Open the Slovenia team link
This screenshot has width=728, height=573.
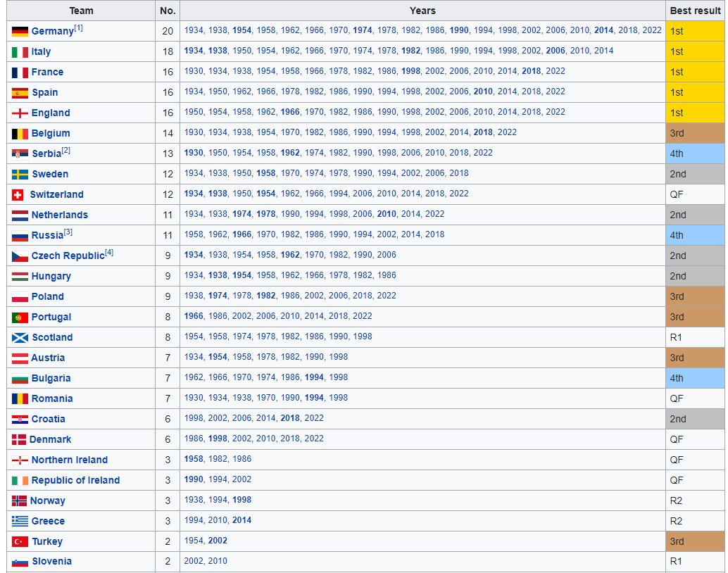[51, 562]
